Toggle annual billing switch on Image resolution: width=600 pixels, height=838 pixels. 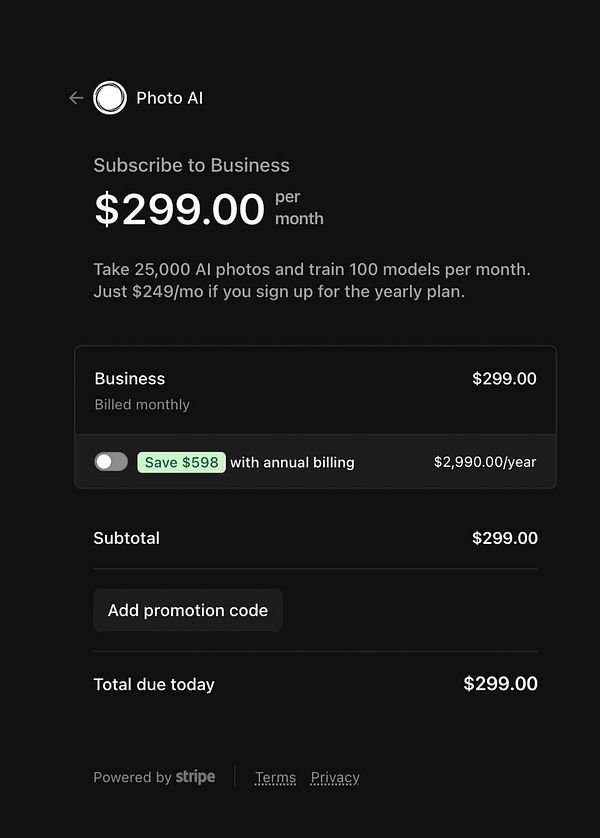[111, 462]
